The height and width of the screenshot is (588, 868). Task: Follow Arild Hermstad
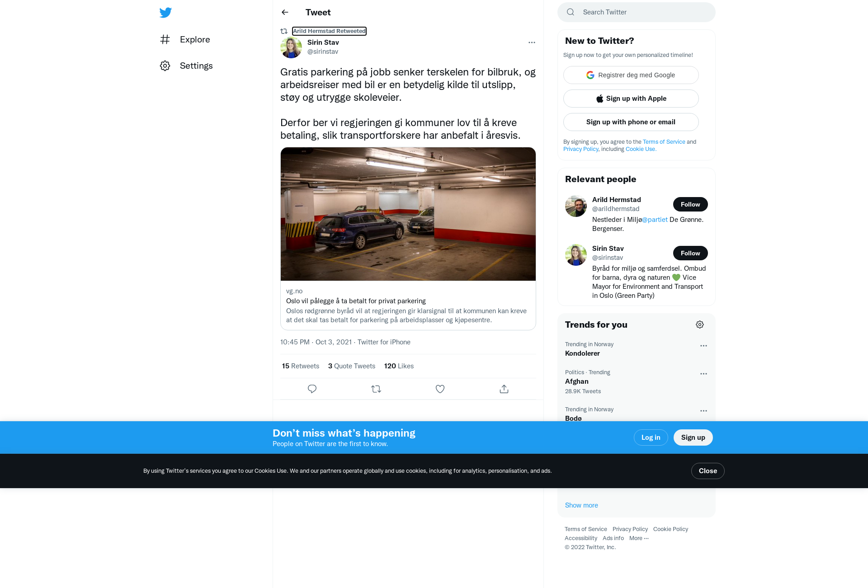point(690,204)
